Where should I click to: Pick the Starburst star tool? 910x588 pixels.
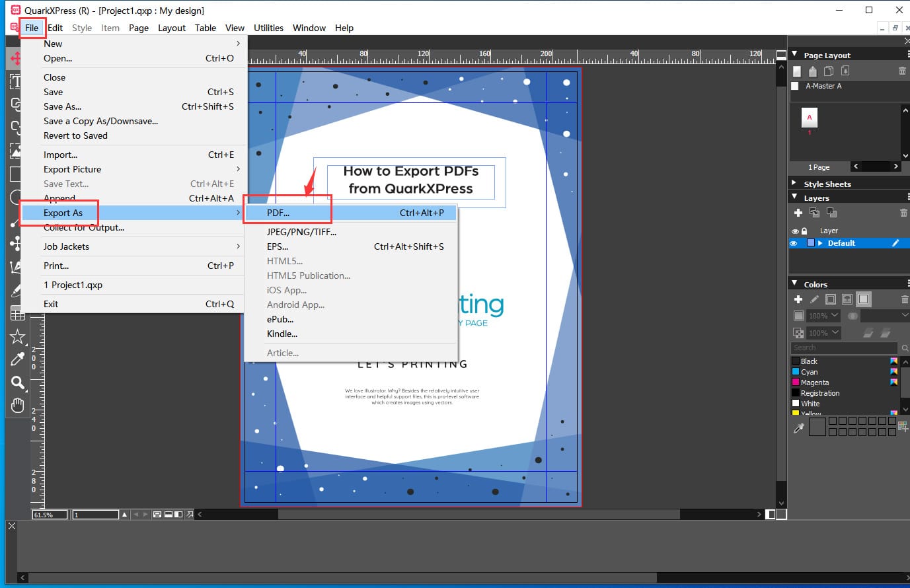click(x=17, y=337)
